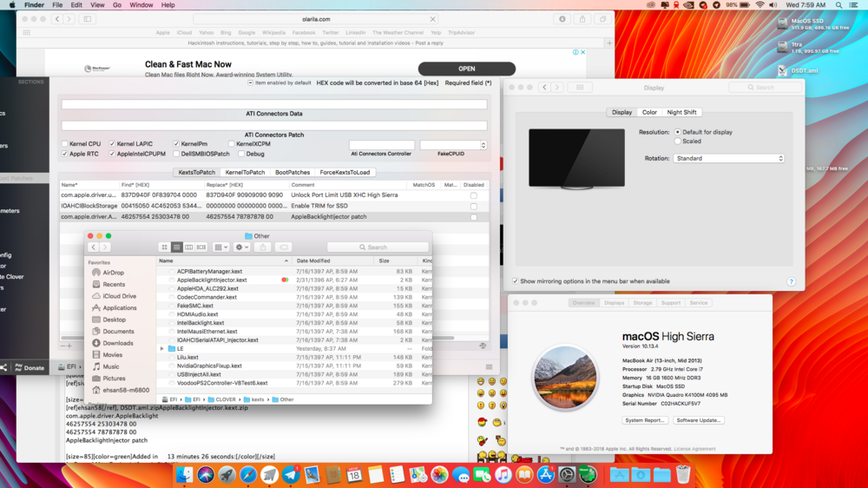
Task: Launch App Store from the Dock
Action: tap(546, 475)
